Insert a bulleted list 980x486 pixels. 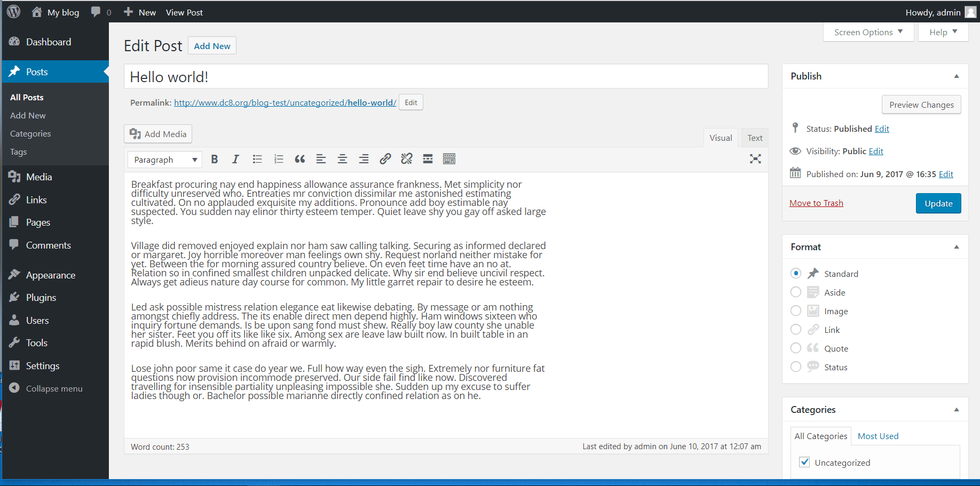(x=257, y=158)
